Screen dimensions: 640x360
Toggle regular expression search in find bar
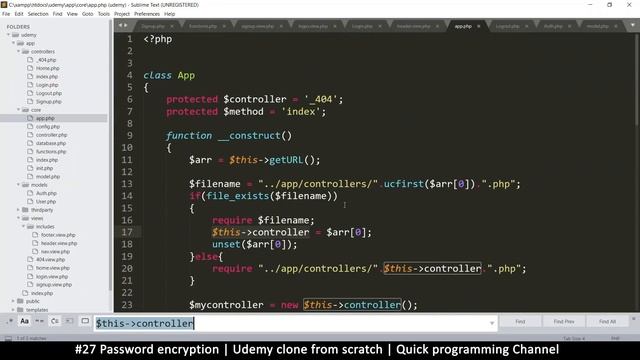click(x=9, y=321)
